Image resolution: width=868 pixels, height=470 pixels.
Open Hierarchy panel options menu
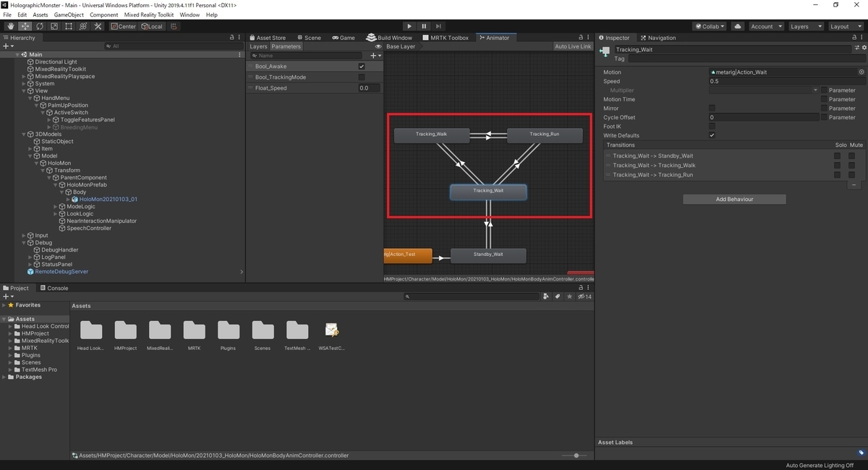(240, 38)
